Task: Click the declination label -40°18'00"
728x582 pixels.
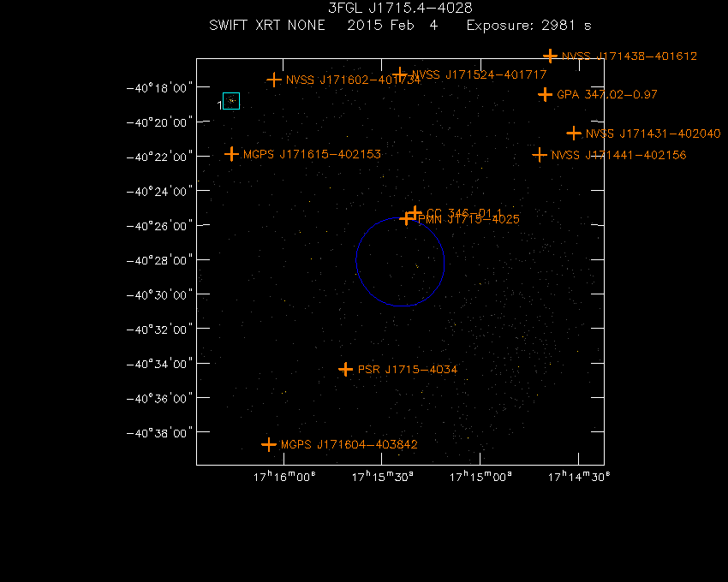Action: 159,87
